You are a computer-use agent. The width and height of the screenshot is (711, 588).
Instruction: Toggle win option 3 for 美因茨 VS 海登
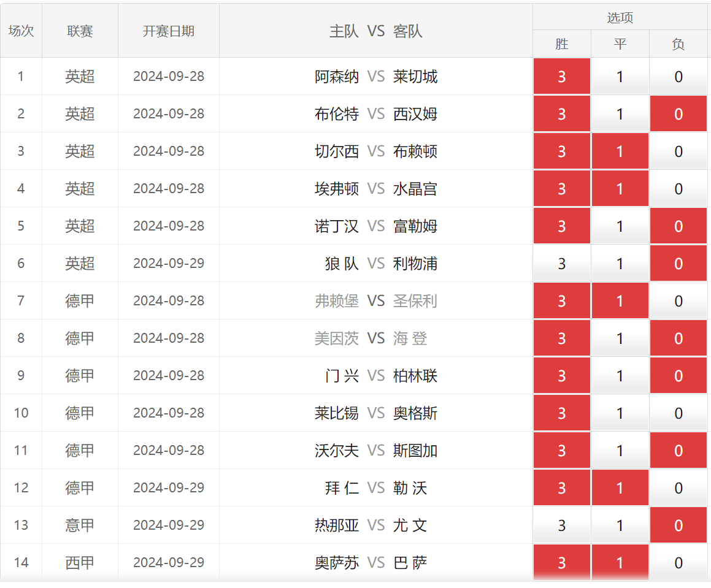pyautogui.click(x=562, y=338)
